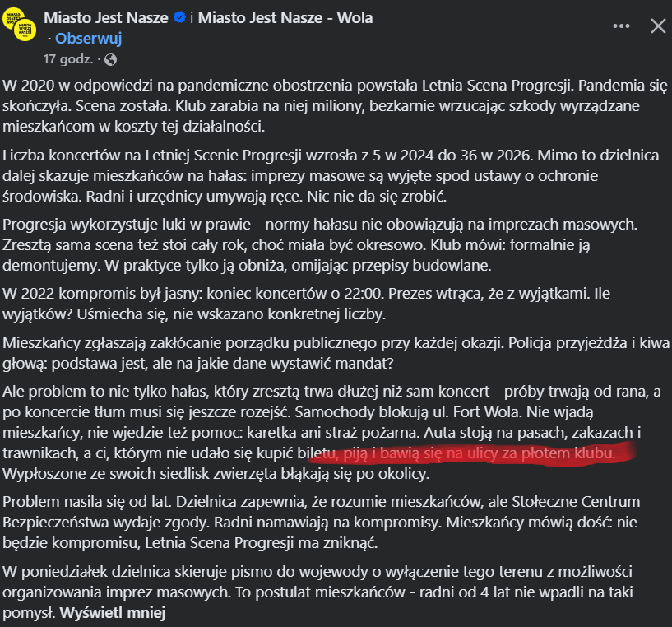Open the smaller overlapping Wola page avatar

click(25, 30)
